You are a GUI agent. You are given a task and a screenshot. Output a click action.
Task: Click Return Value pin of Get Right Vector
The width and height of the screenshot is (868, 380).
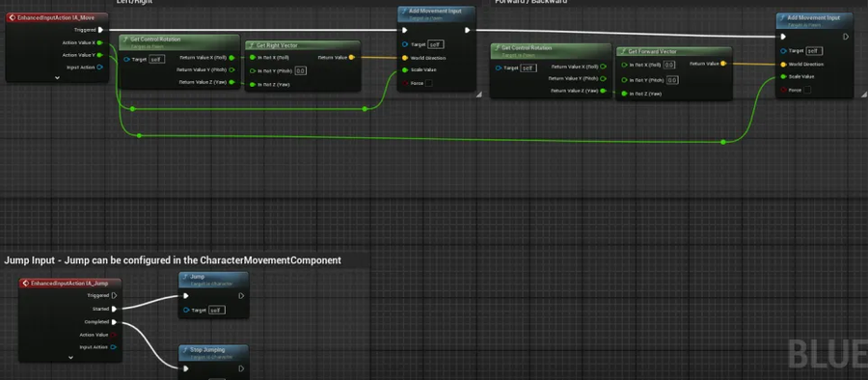point(351,57)
